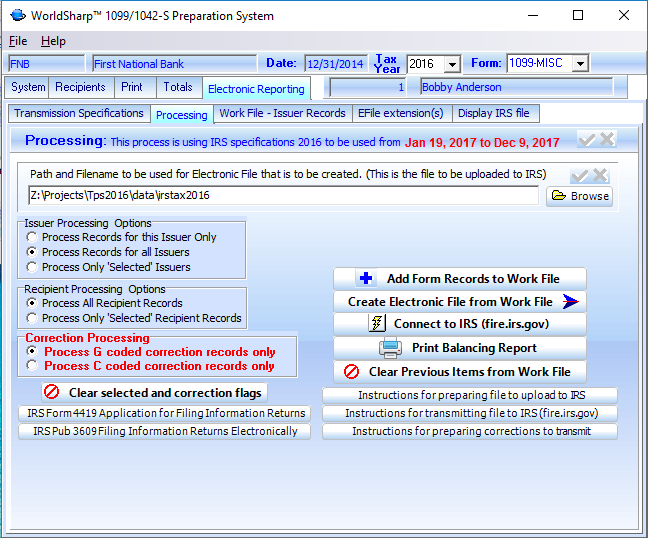Open the Display IRS file tab
Image resolution: width=648 pixels, height=538 pixels.
[495, 114]
